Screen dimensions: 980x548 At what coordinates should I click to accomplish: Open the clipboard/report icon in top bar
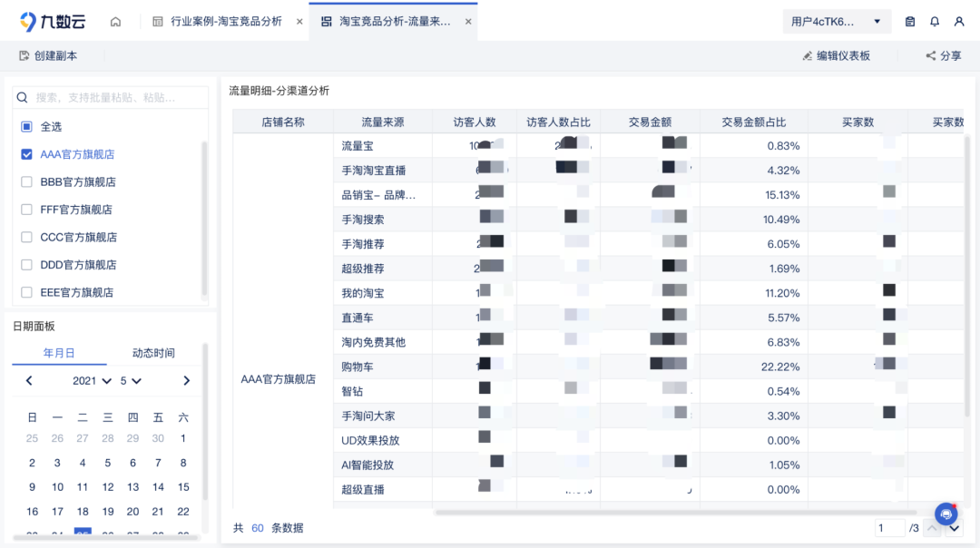[909, 21]
